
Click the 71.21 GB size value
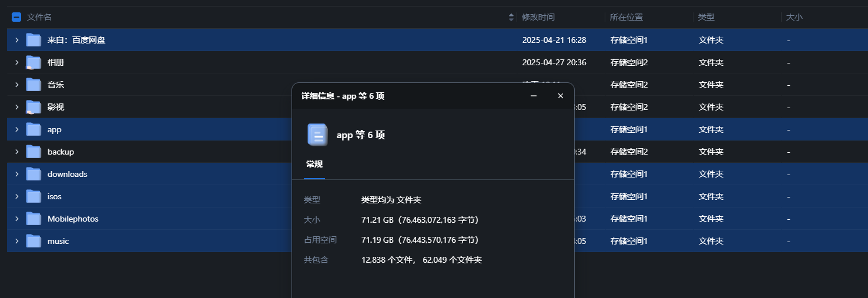[x=420, y=220]
